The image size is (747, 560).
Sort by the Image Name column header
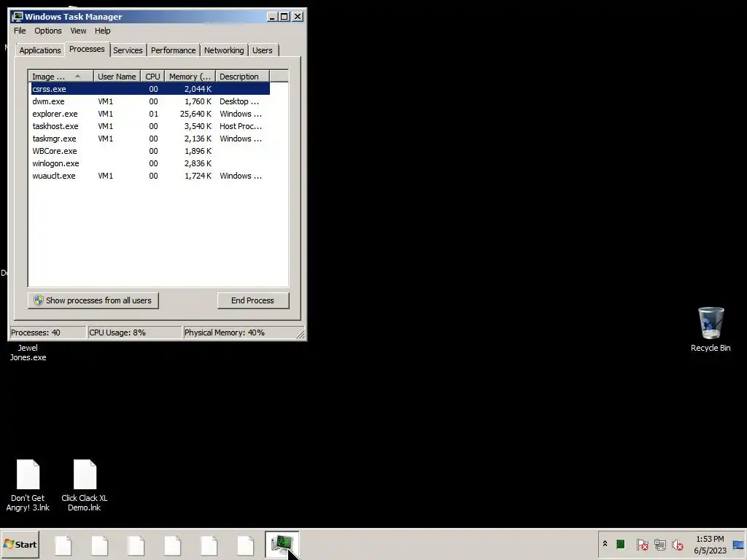[x=61, y=77]
